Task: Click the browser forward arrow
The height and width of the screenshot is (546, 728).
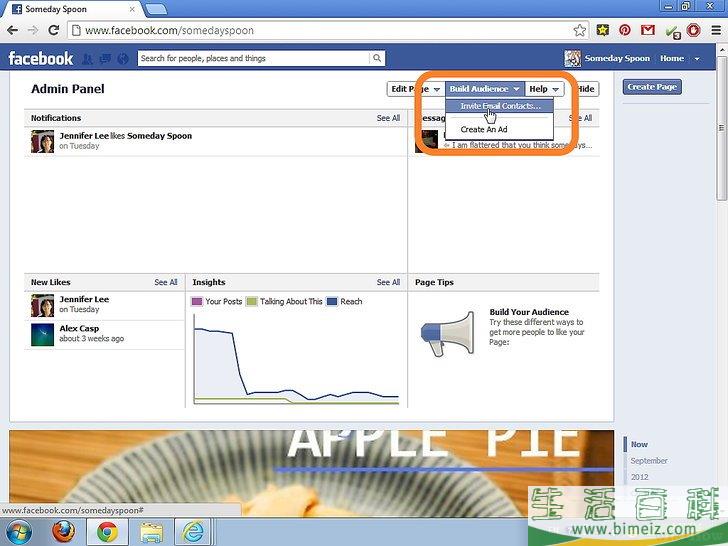Action: coord(32,31)
